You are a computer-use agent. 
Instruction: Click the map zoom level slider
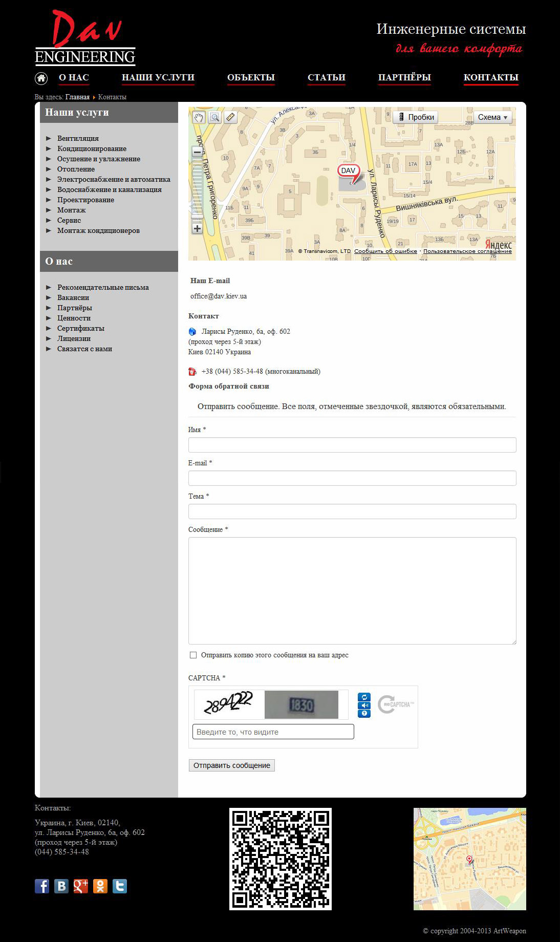[x=197, y=189]
